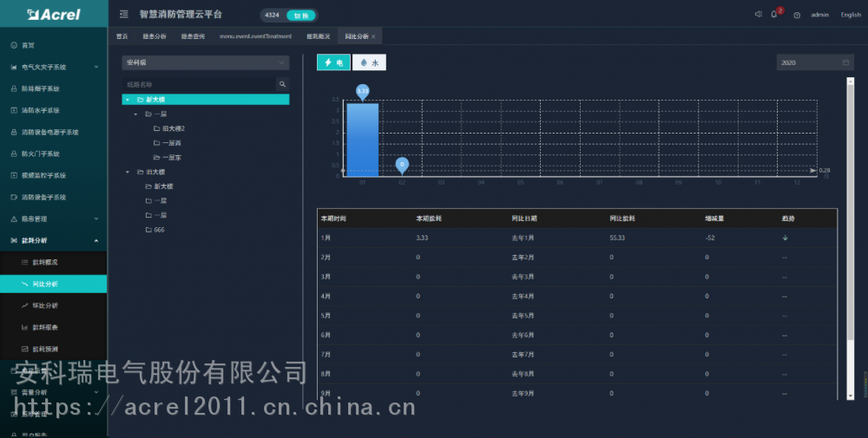Click the English language link
The image size is (868, 438).
pyautogui.click(x=850, y=15)
